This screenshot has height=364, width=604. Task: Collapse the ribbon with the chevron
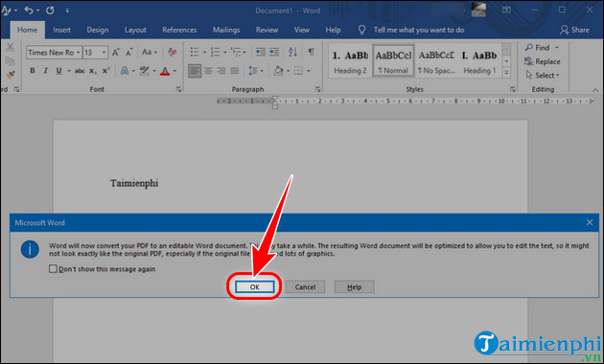pos(595,90)
